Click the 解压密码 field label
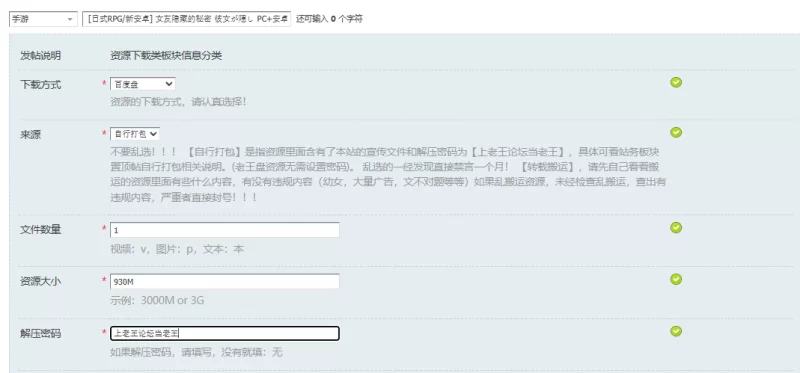800x373 pixels. 40,334
